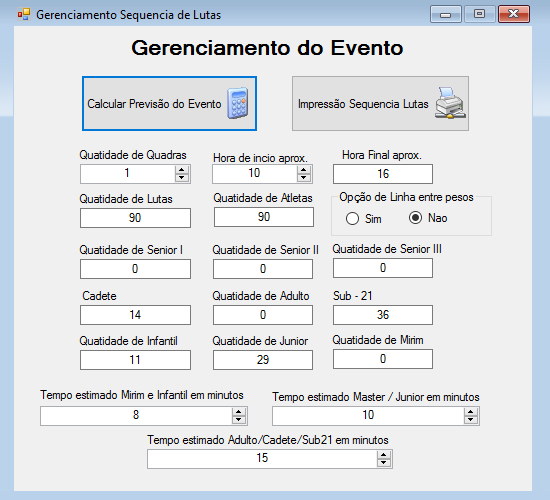Click the Quatidade de Junior field
The width and height of the screenshot is (550, 500).
(x=263, y=360)
